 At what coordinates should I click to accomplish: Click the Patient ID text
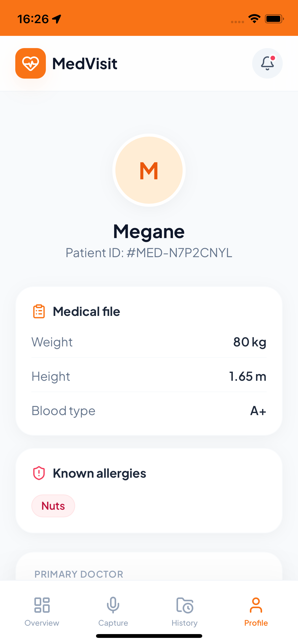(149, 253)
